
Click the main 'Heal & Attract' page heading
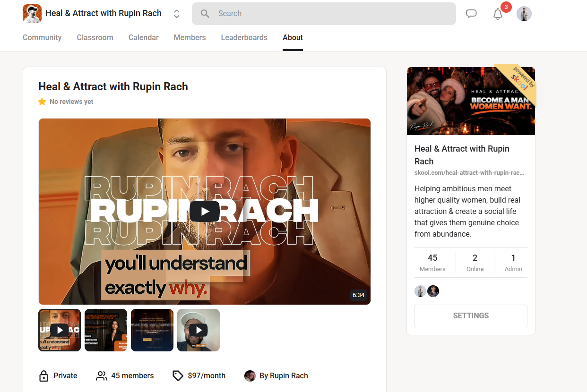click(113, 86)
